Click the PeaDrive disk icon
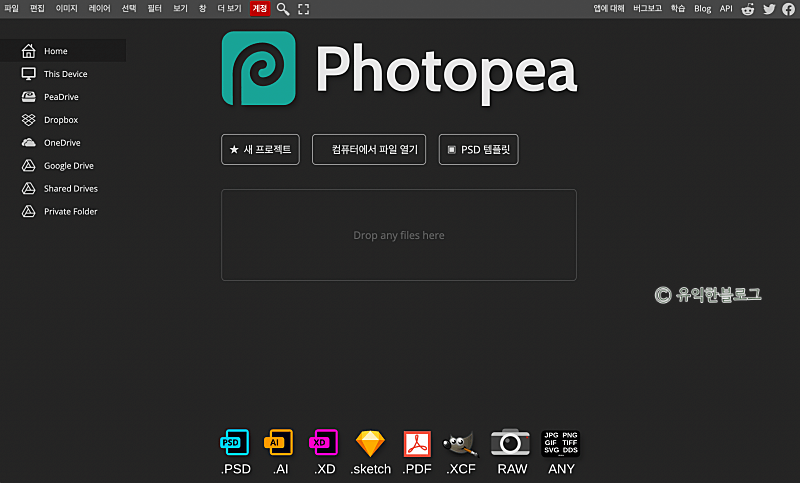 coord(29,97)
